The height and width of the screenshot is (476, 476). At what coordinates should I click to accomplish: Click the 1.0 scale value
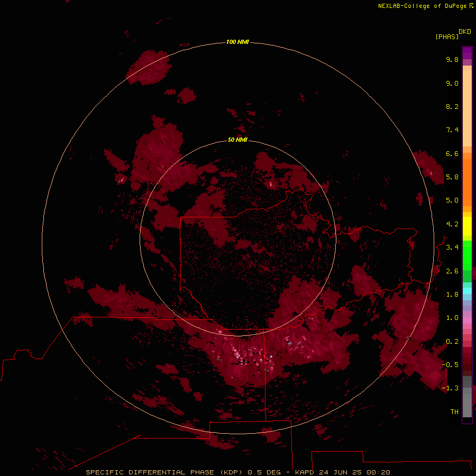click(x=452, y=318)
